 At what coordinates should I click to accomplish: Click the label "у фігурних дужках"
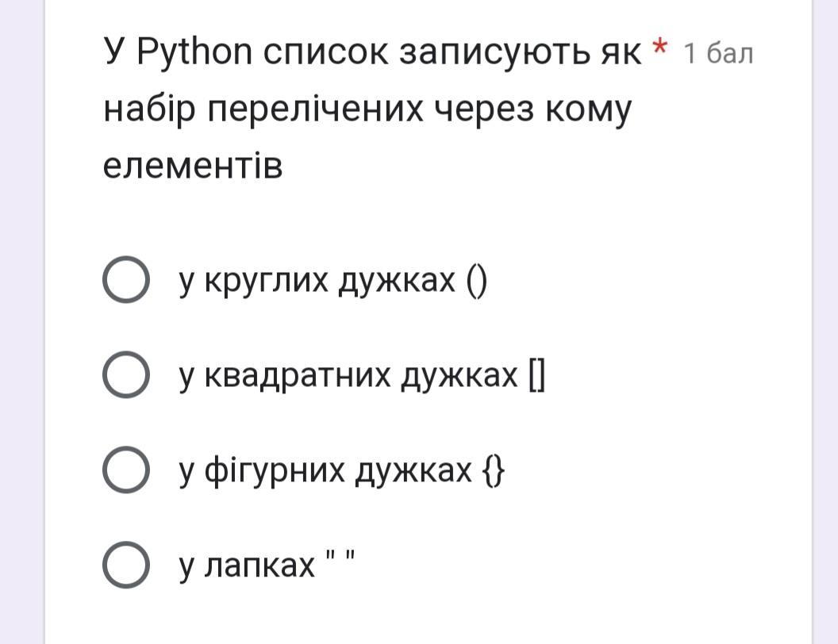click(x=325, y=471)
